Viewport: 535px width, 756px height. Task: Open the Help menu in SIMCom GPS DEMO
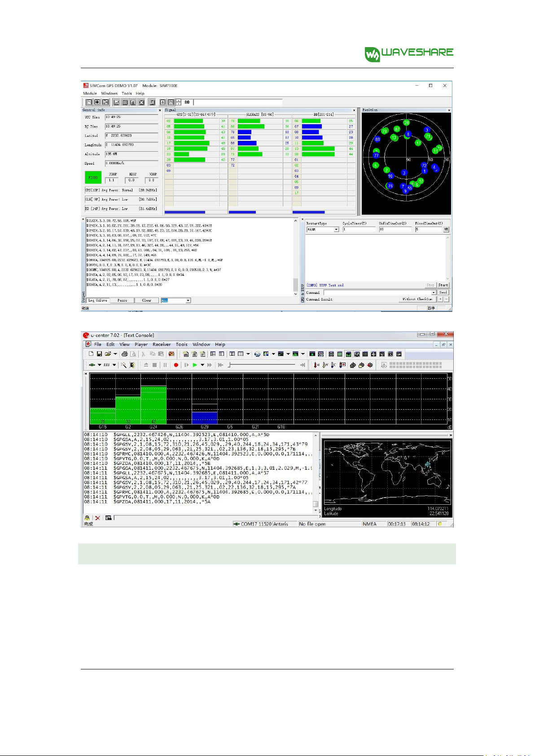(x=140, y=93)
